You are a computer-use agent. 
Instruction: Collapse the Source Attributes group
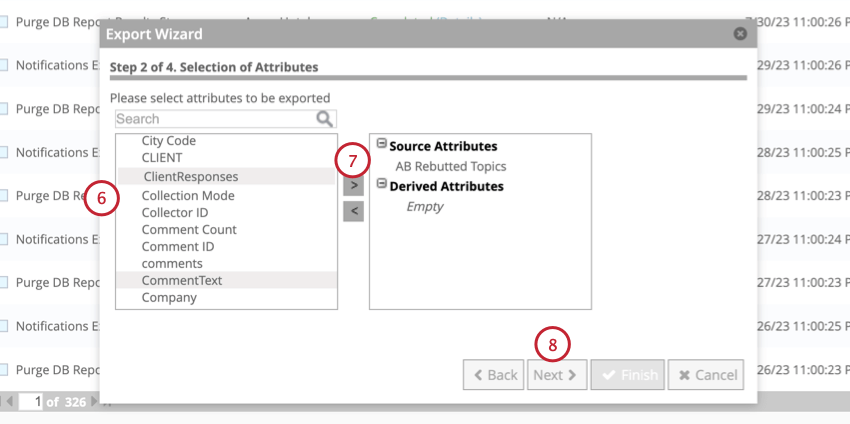(381, 144)
